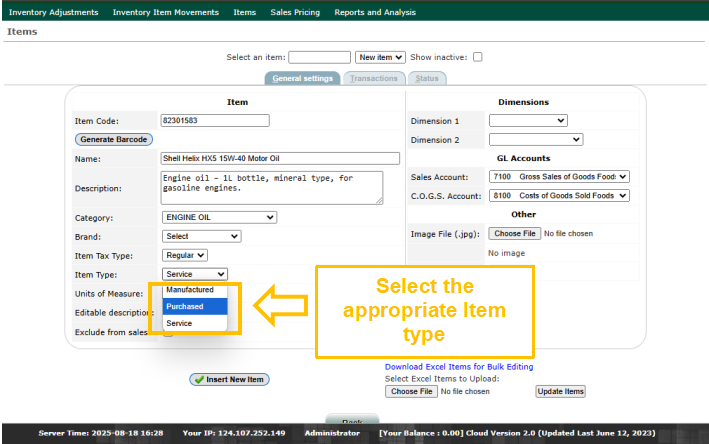Viewport: 709px width, 444px height.
Task: Open Reports and Analysis menu
Action: pos(375,12)
